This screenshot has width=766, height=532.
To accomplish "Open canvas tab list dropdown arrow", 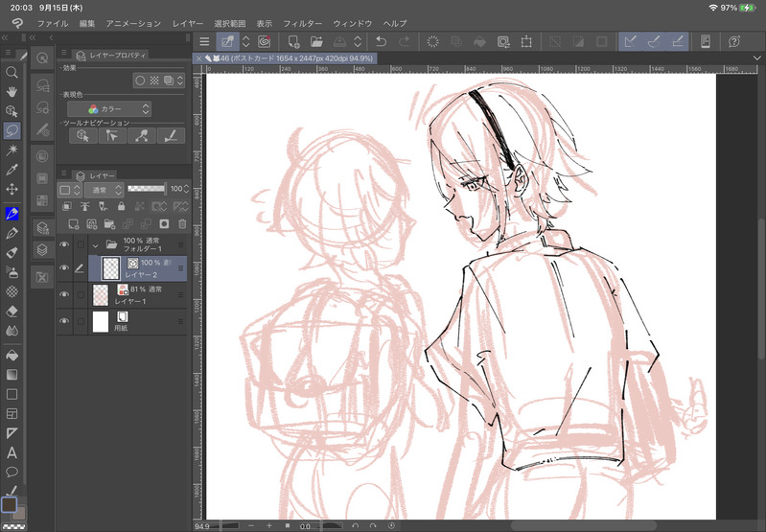I will tap(756, 58).
